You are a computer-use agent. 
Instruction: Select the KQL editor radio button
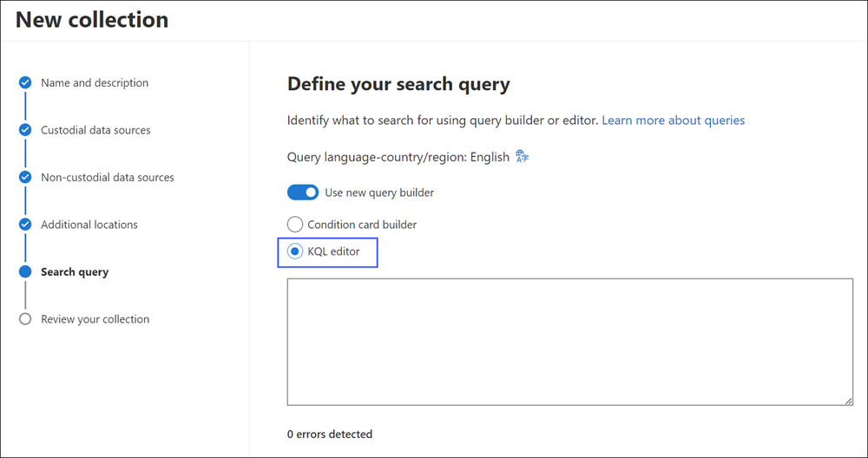click(295, 252)
